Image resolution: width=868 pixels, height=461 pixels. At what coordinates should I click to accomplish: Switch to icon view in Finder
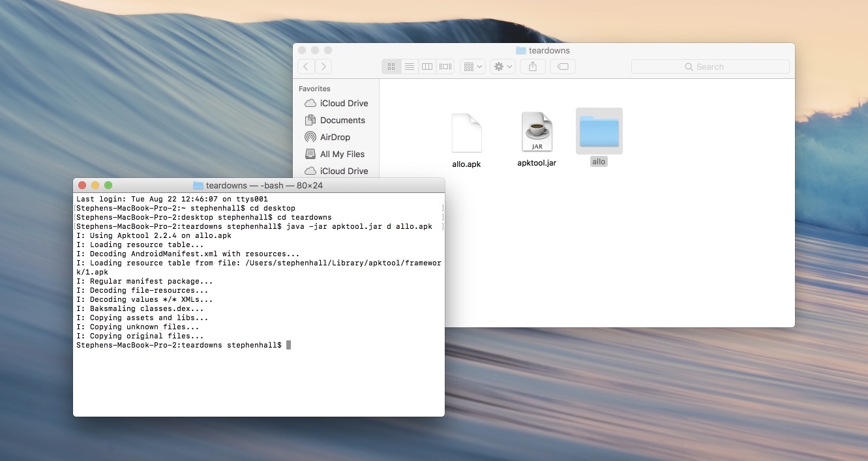(x=391, y=67)
